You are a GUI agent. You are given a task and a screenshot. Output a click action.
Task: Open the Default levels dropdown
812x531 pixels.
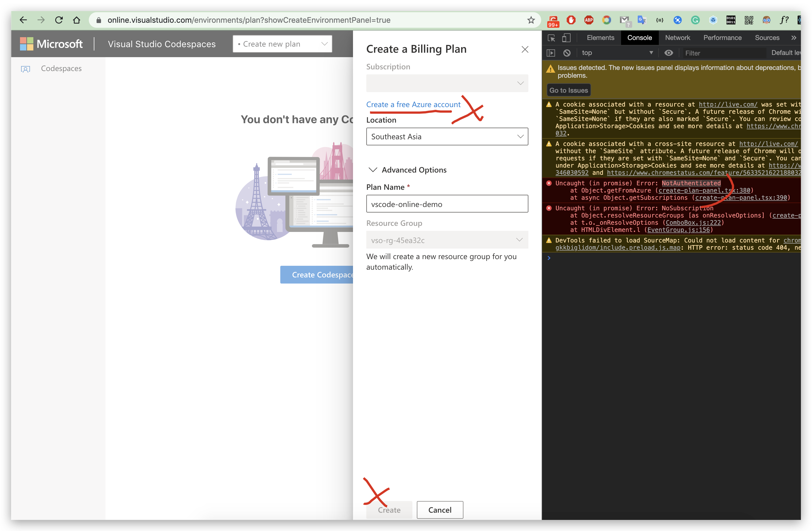click(x=786, y=53)
